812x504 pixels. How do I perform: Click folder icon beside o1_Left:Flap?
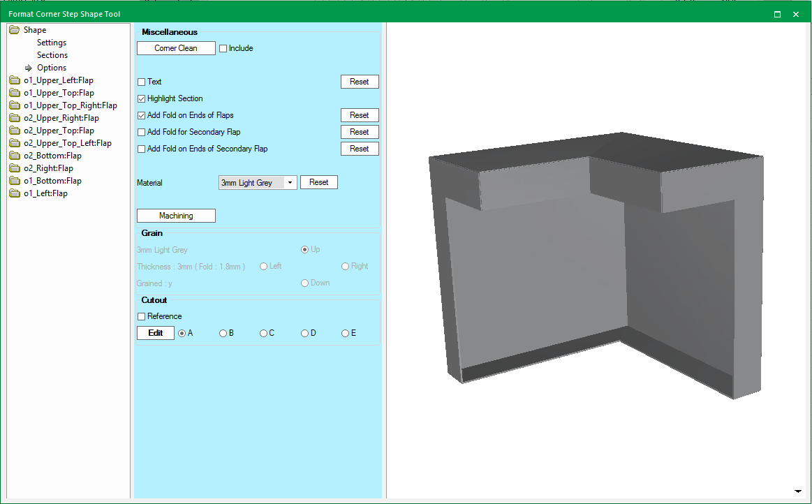pyautogui.click(x=14, y=193)
